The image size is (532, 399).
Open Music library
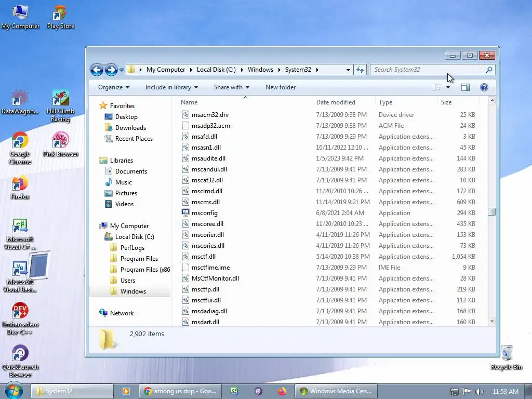pyautogui.click(x=118, y=182)
